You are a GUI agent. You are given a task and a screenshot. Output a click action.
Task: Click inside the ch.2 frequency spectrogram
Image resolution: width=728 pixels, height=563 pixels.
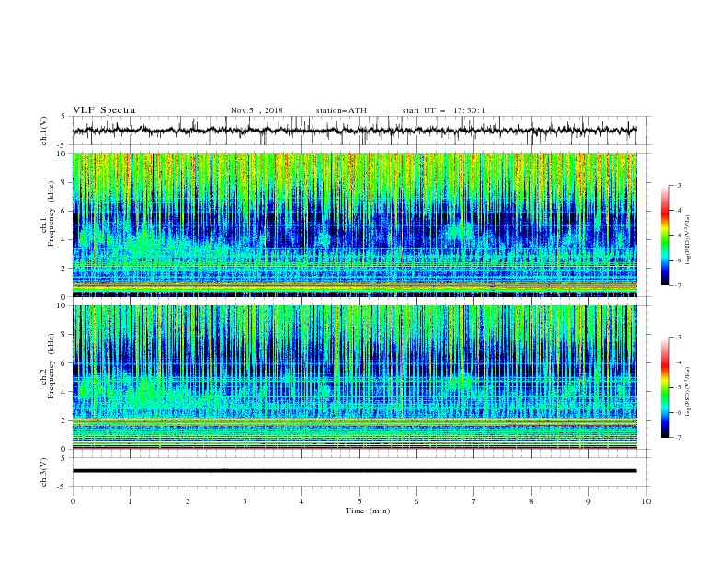coord(355,377)
